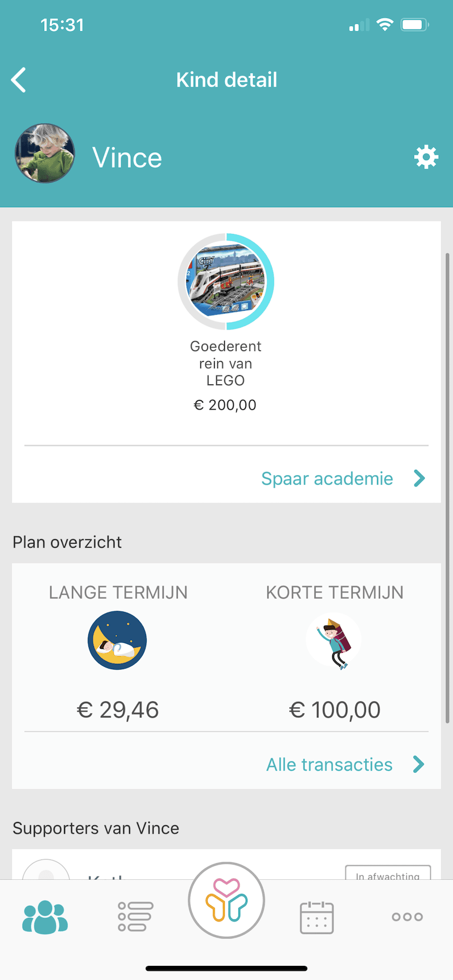This screenshot has width=453, height=980.
Task: Tap the € 100,00 short-term balance
Action: [x=335, y=710]
